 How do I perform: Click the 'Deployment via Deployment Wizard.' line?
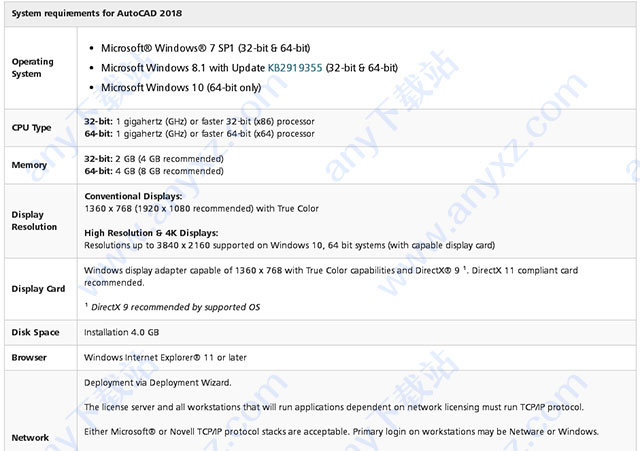click(158, 382)
